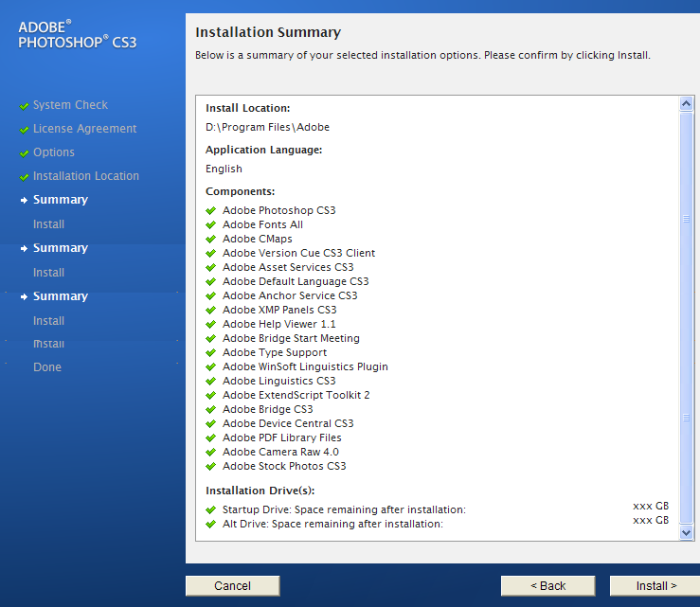The width and height of the screenshot is (700, 607).
Task: Click checkmark beside Adobe Camera Raw 4.0
Action: point(210,452)
